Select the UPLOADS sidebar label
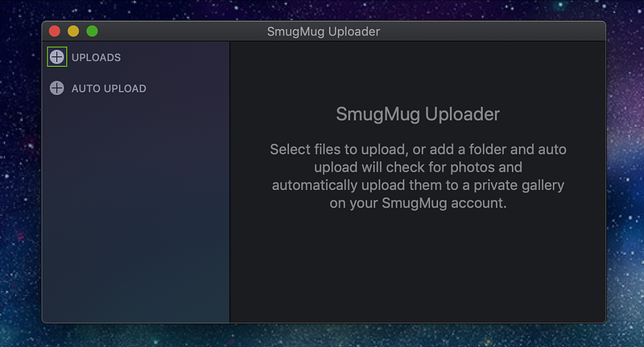Image resolution: width=644 pixels, height=347 pixels. [96, 57]
